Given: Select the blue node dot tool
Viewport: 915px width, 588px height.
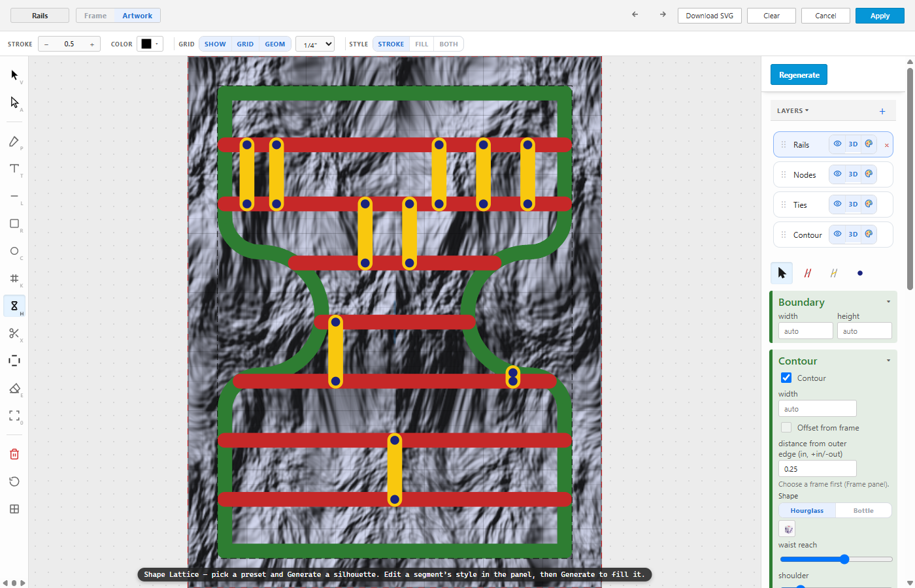Looking at the screenshot, I should 860,273.
